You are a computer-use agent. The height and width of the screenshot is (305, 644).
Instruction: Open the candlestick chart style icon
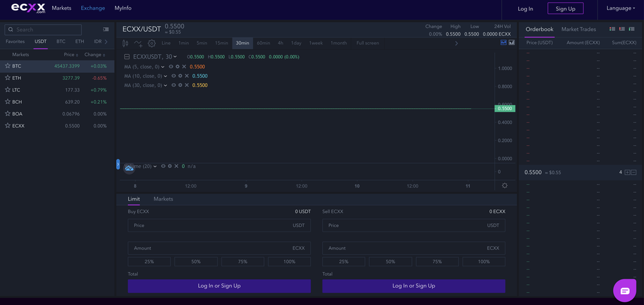click(126, 43)
